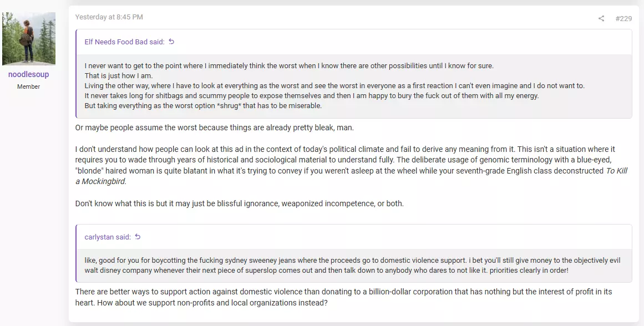Open the post permalink number #229
Image resolution: width=644 pixels, height=326 pixels.
(x=623, y=18)
